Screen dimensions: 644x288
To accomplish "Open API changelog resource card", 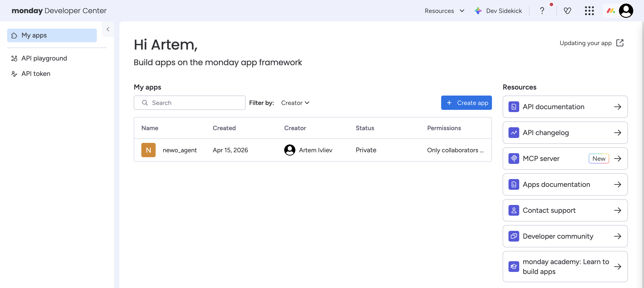I will [x=565, y=133].
